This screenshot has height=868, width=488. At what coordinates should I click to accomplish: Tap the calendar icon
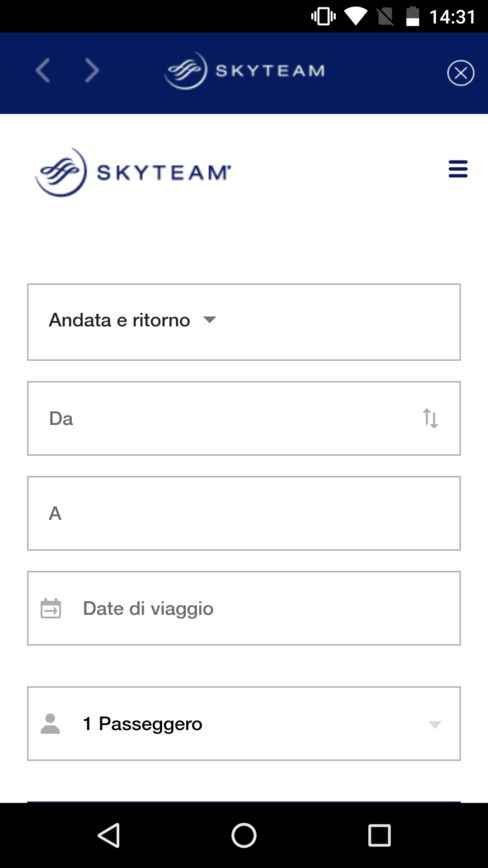click(51, 609)
